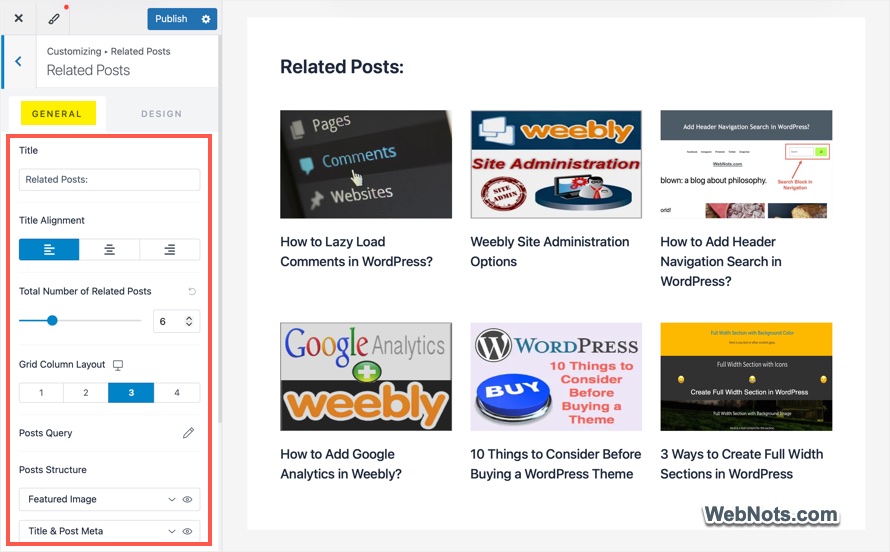890x552 pixels.
Task: Click the Lazy Load Comments thumbnail
Action: pos(366,164)
